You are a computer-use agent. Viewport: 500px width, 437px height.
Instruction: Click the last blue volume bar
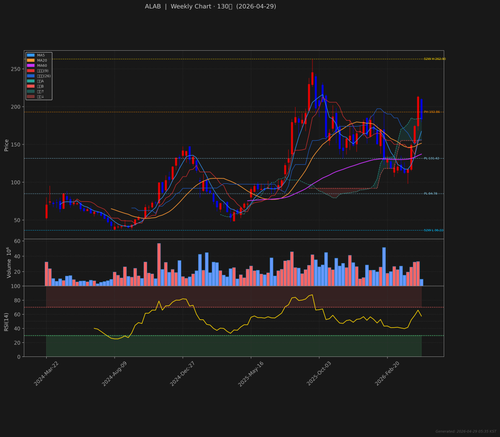click(422, 282)
